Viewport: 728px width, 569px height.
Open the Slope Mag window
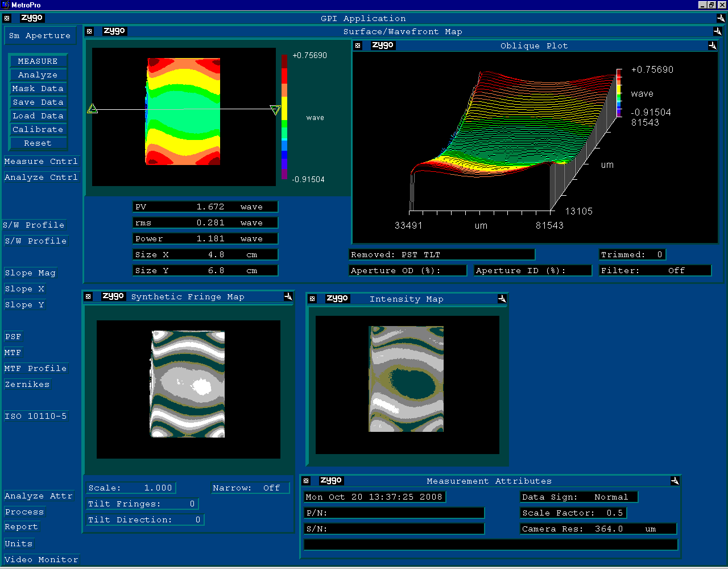[30, 273]
